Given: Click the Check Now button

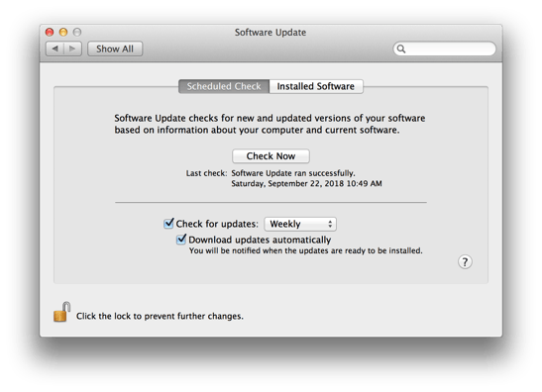Looking at the screenshot, I should pyautogui.click(x=271, y=156).
